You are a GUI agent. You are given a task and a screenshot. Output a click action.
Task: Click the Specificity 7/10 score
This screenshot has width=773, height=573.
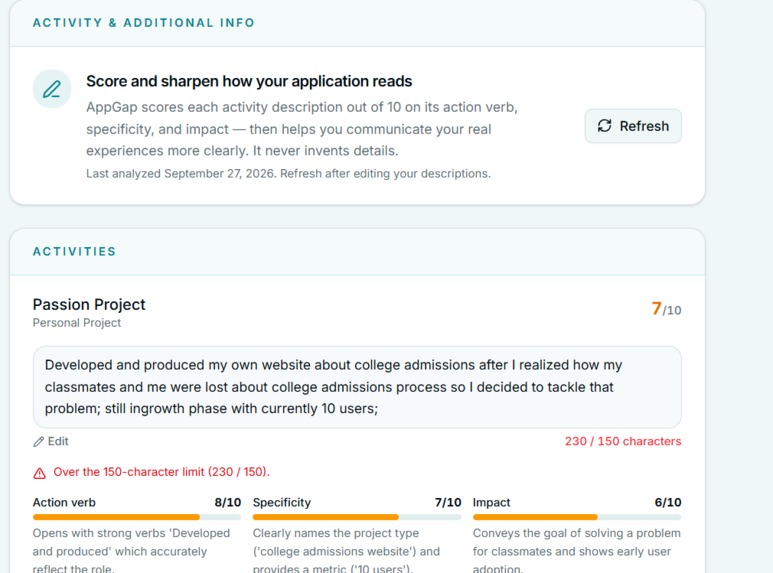coord(448,502)
